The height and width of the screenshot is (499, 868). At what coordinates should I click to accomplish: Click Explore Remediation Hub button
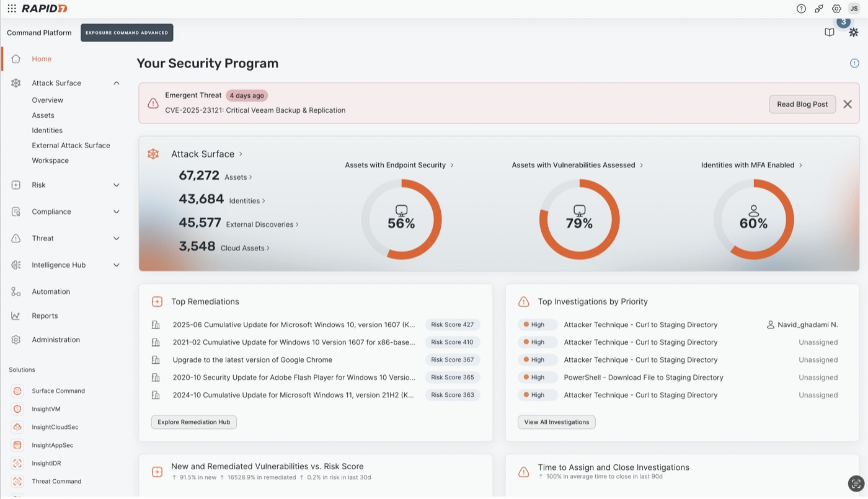(193, 422)
